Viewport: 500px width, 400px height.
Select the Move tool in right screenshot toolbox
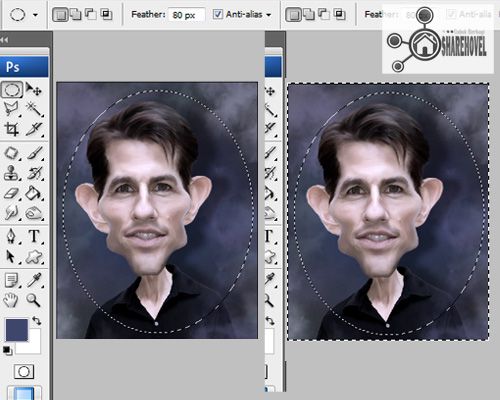(270, 91)
